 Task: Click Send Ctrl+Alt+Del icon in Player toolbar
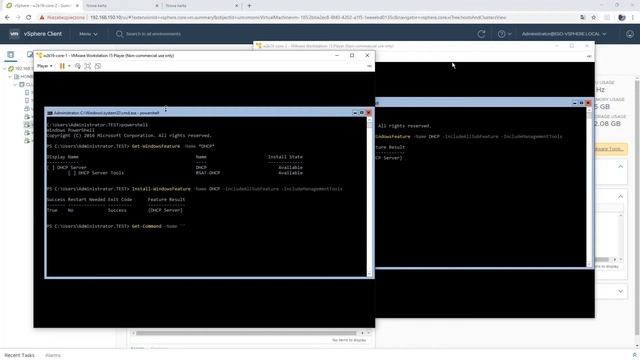78,66
